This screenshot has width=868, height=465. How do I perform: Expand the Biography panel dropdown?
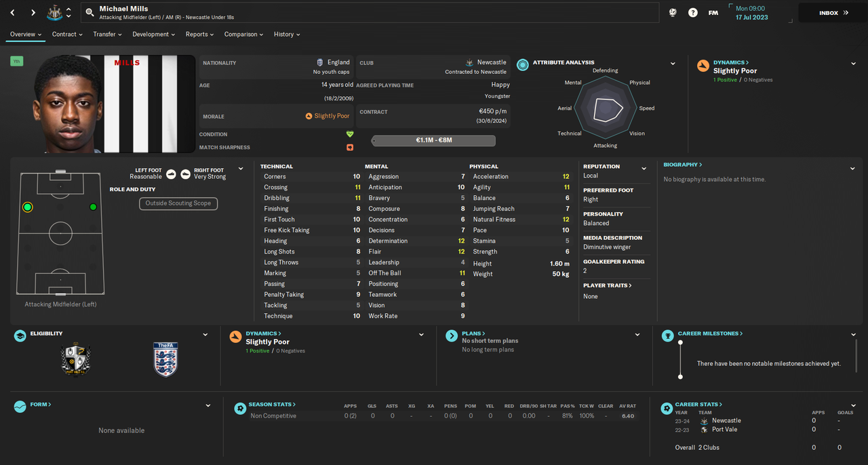coord(852,168)
